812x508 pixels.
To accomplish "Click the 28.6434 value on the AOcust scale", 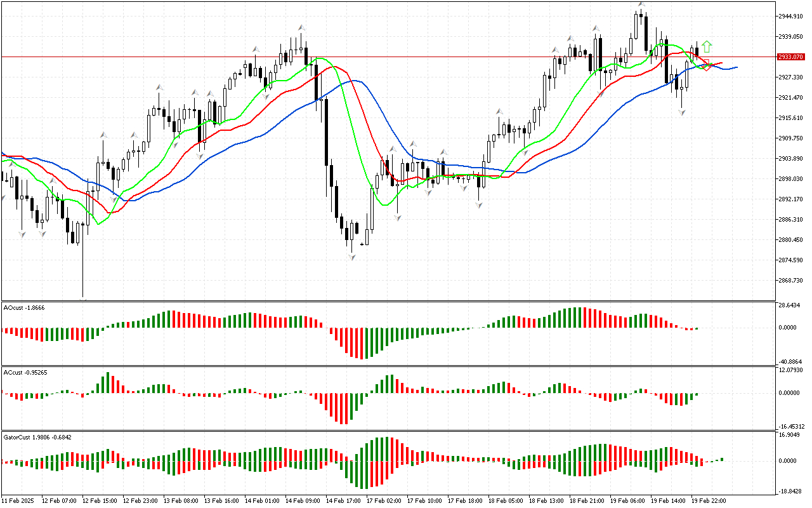I will point(790,305).
